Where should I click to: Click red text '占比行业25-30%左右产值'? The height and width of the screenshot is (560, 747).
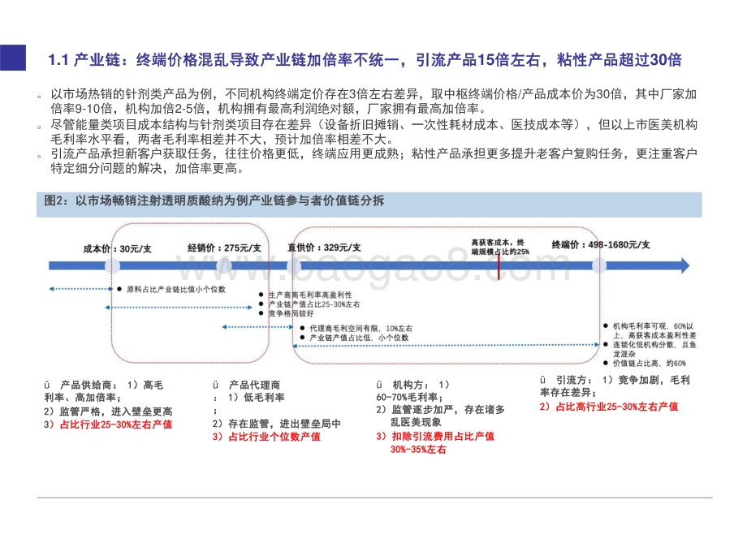[116, 424]
